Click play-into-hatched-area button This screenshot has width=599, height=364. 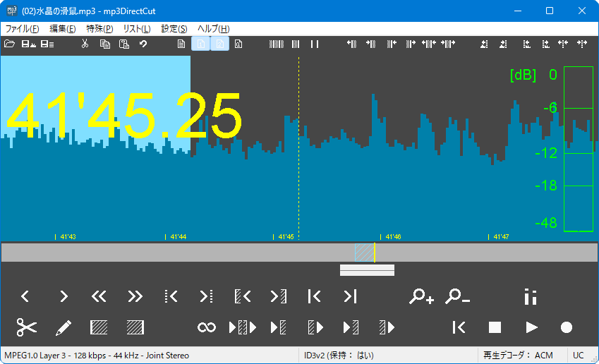click(x=279, y=327)
